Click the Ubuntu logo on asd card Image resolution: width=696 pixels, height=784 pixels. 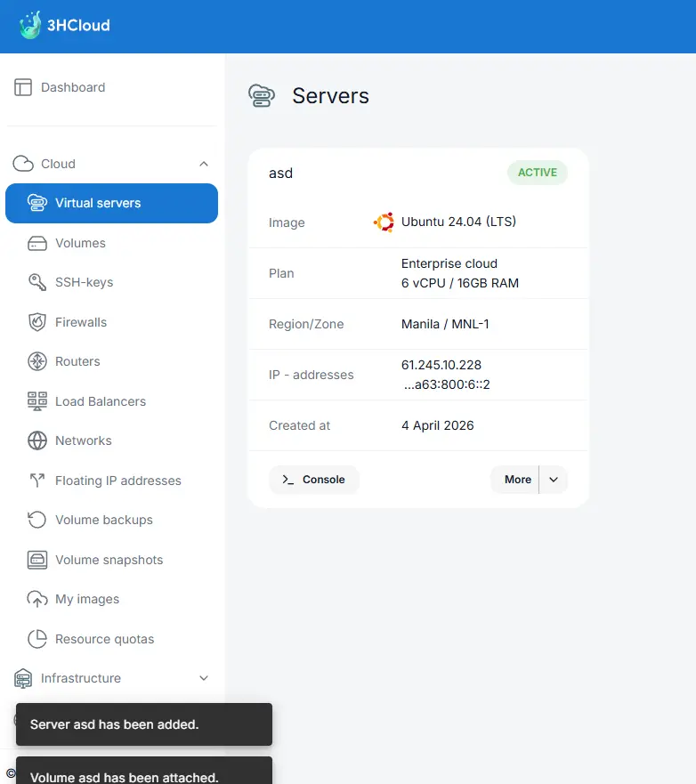point(384,222)
